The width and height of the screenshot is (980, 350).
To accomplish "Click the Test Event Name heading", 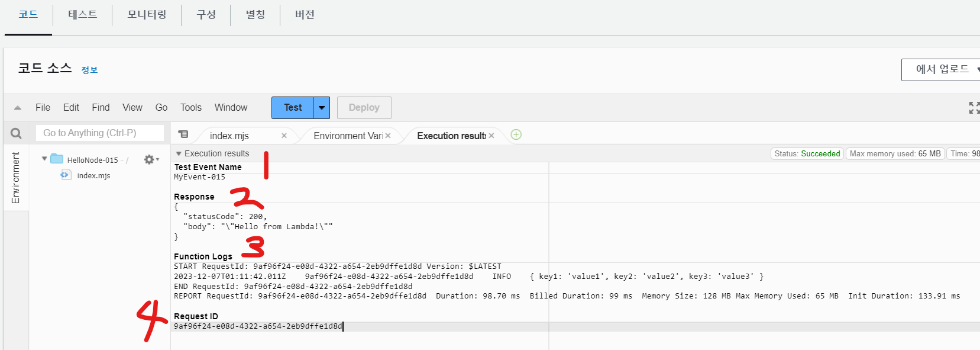I will (x=208, y=167).
